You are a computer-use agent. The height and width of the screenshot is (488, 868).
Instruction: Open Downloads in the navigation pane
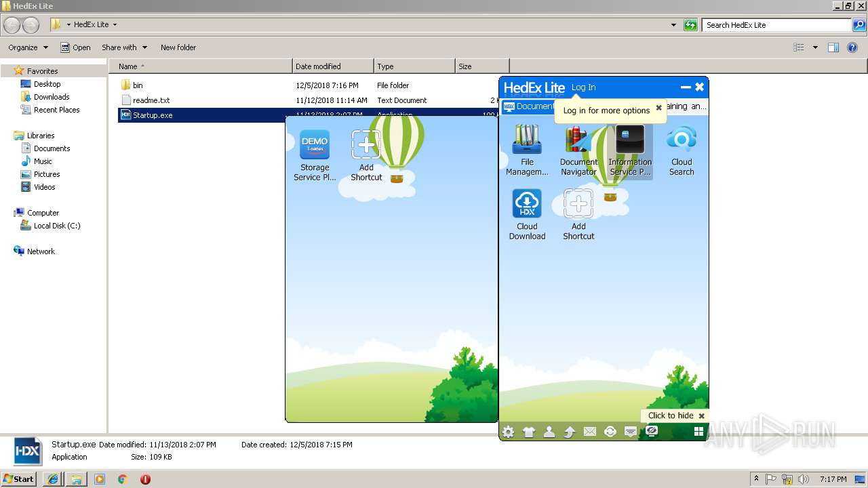(x=52, y=97)
